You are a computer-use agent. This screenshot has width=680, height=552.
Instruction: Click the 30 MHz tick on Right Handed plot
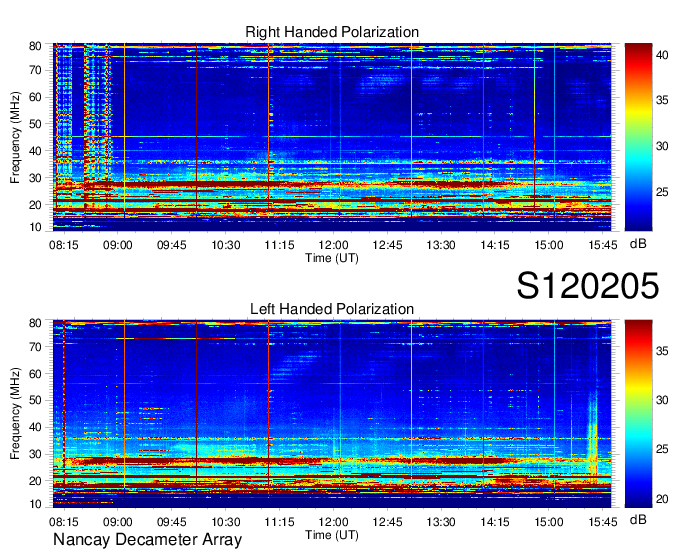pyautogui.click(x=35, y=178)
